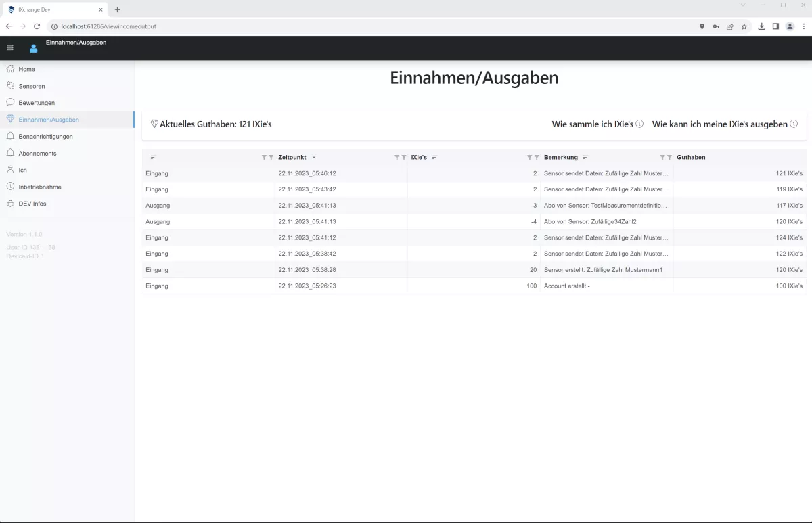This screenshot has width=812, height=523.
Task: Click info icon beside 'Wie kann ich meine IXie's ausgeben'
Action: (794, 124)
